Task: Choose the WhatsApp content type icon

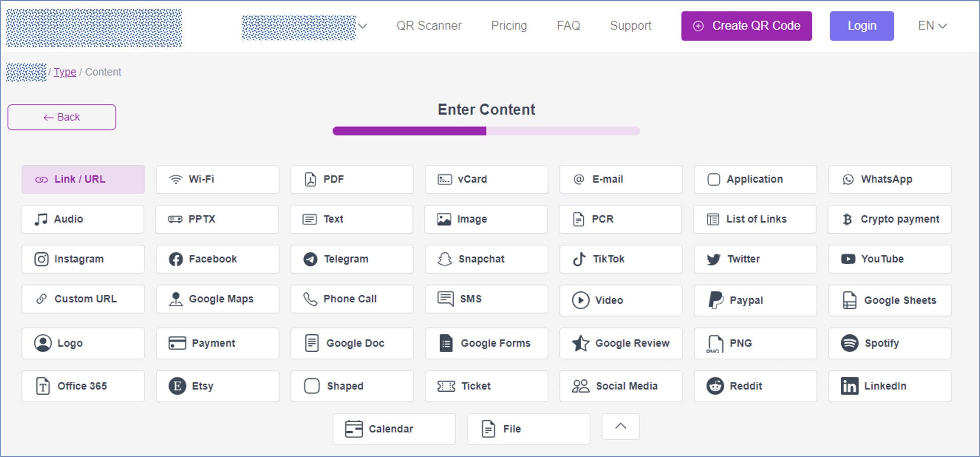Action: tap(848, 180)
